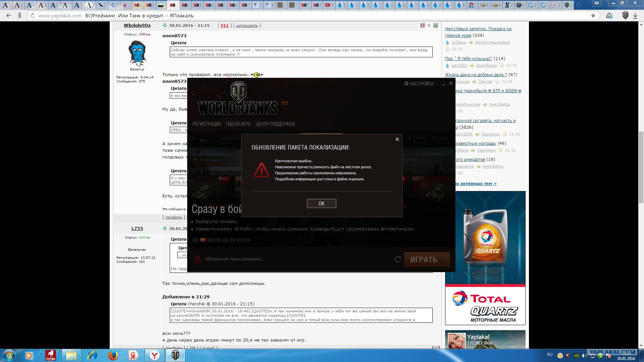Upvote the Wkololo90x post with the green icon
Image resolution: width=644 pixels, height=362 pixels.
(435, 25)
